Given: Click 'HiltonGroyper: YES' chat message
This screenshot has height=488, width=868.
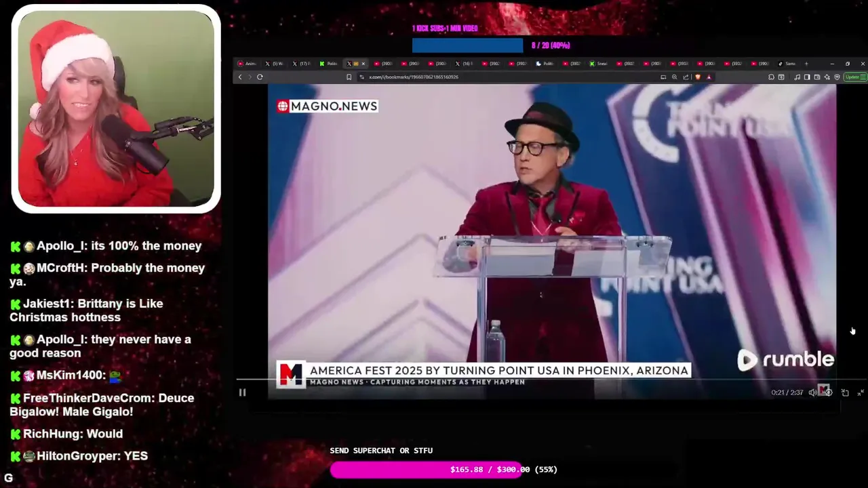Looking at the screenshot, I should coord(79,456).
